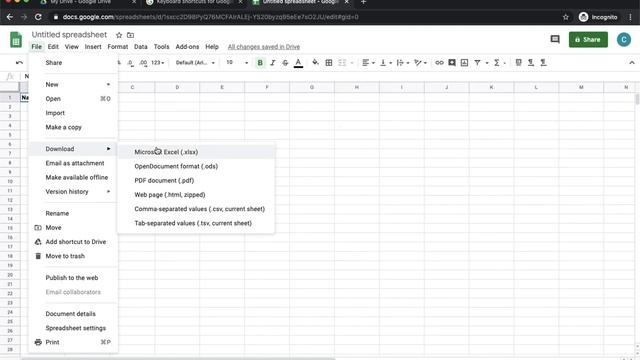
Task: Click the merge cells icon
Action: coord(342,62)
